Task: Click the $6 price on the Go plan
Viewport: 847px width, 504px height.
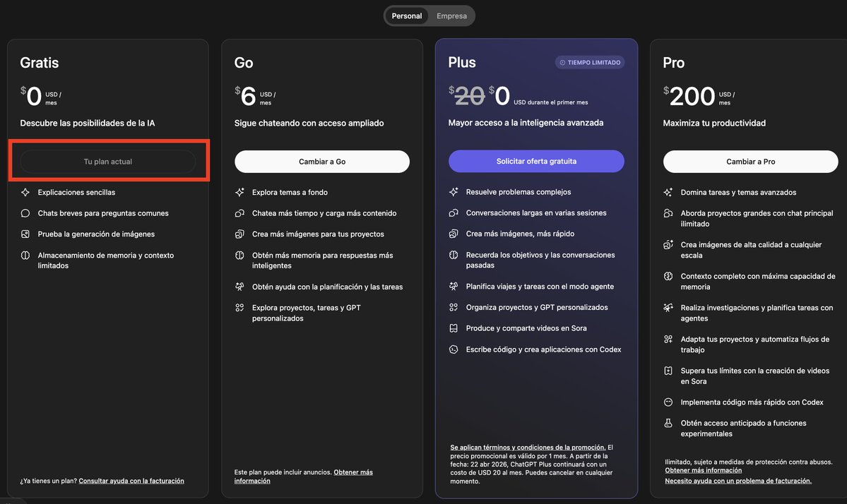Action: pos(246,97)
